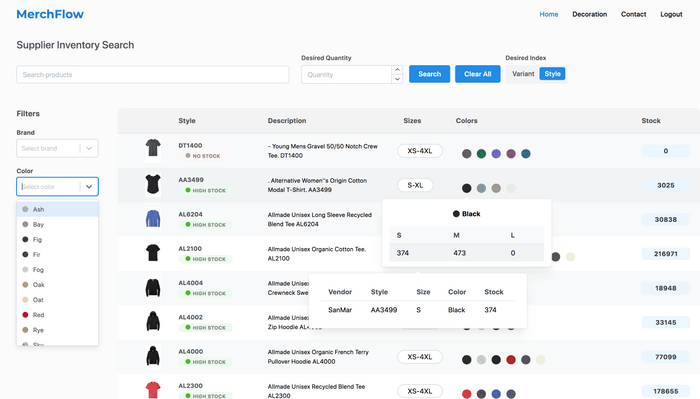The width and height of the screenshot is (700, 399).
Task: Go to the Contact page
Action: click(633, 14)
